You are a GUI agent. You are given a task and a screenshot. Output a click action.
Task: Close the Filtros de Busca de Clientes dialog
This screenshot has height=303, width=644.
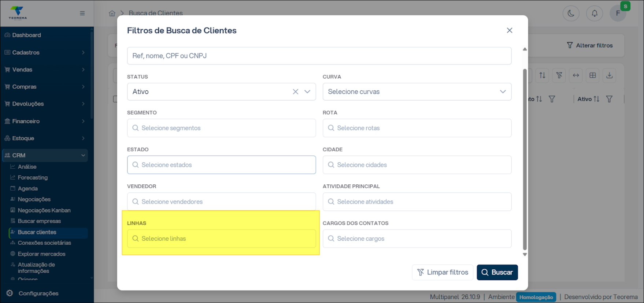pyautogui.click(x=510, y=30)
